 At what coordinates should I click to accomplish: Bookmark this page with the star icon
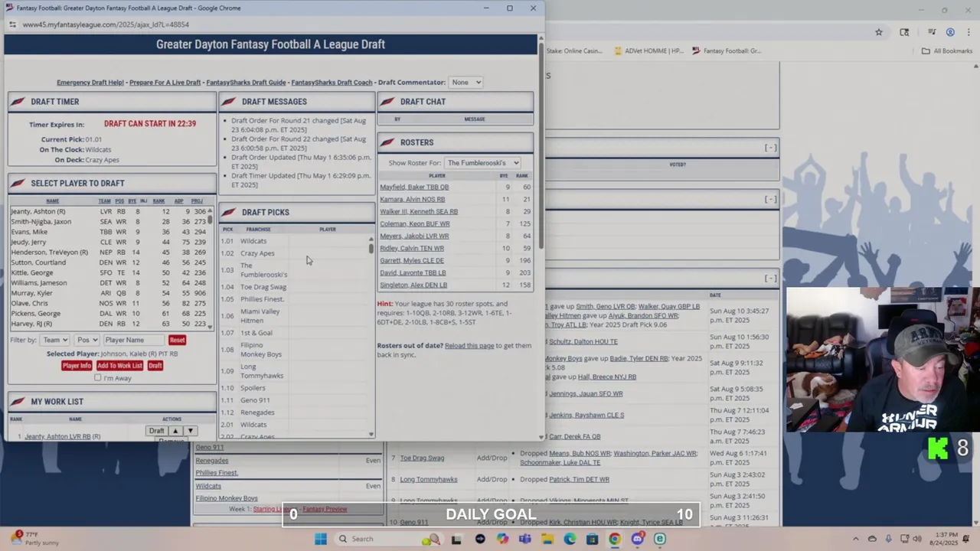pos(879,32)
